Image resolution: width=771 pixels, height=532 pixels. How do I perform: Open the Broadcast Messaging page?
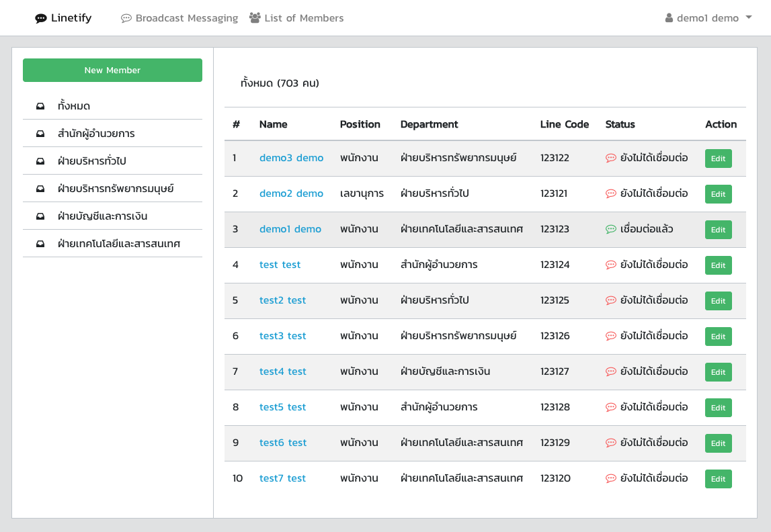[x=179, y=18]
